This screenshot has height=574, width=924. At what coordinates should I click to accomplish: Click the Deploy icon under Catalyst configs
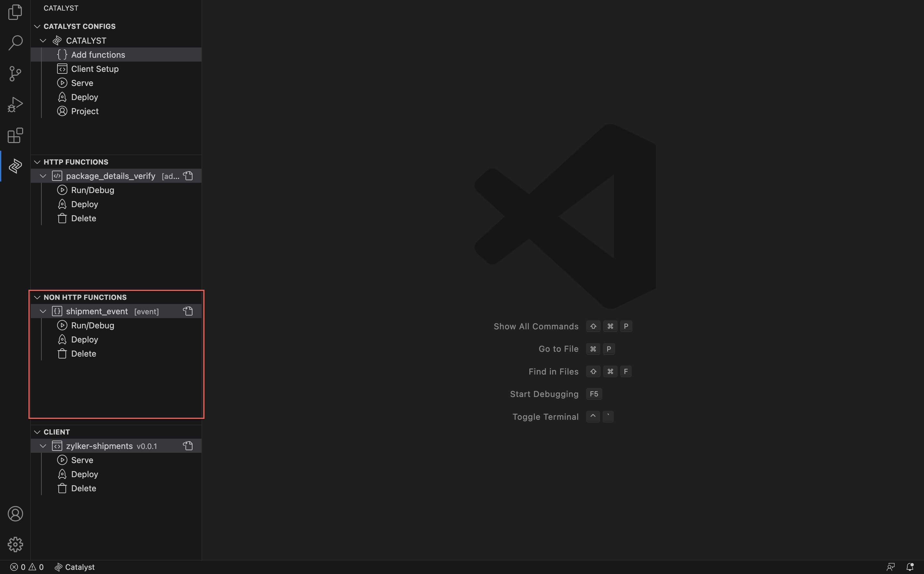click(62, 97)
